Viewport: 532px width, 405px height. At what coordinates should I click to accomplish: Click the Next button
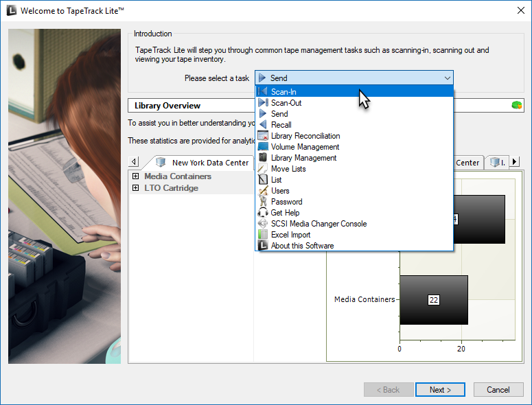(440, 390)
